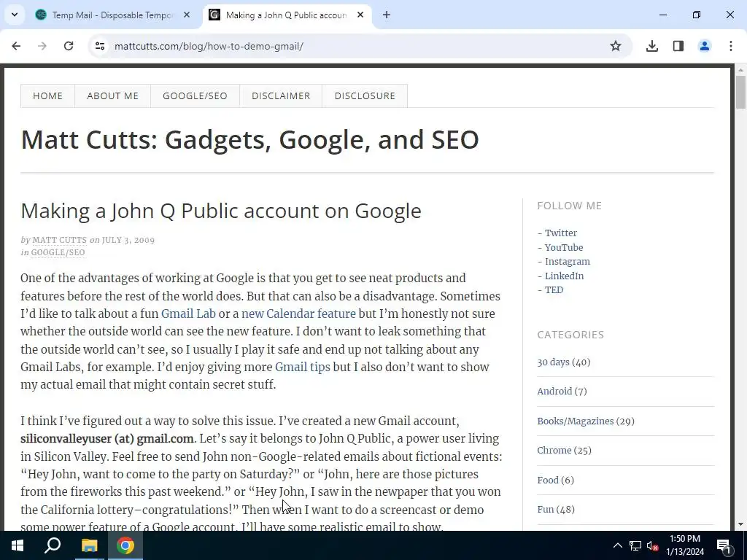This screenshot has width=747, height=560.
Task: View site information icon in address bar
Action: click(x=99, y=46)
